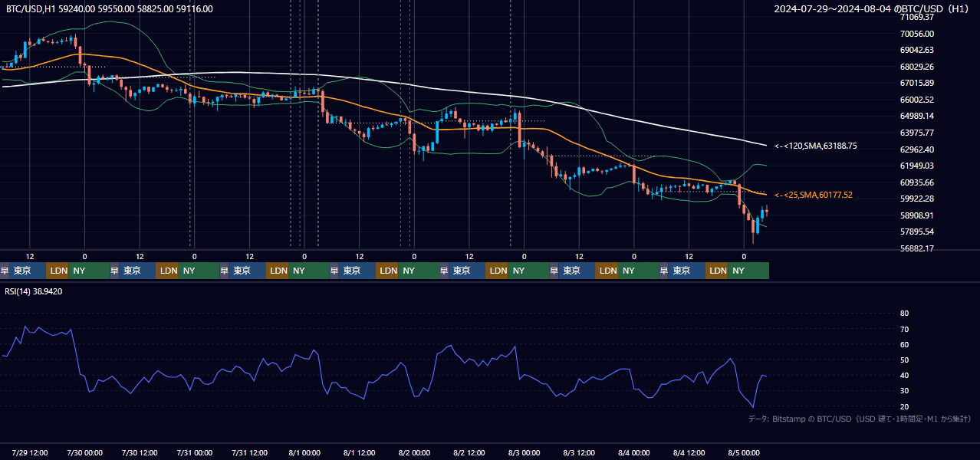Screen dimensions: 980x460
Task: Click the 8/3 00:00 date label
Action: [525, 453]
